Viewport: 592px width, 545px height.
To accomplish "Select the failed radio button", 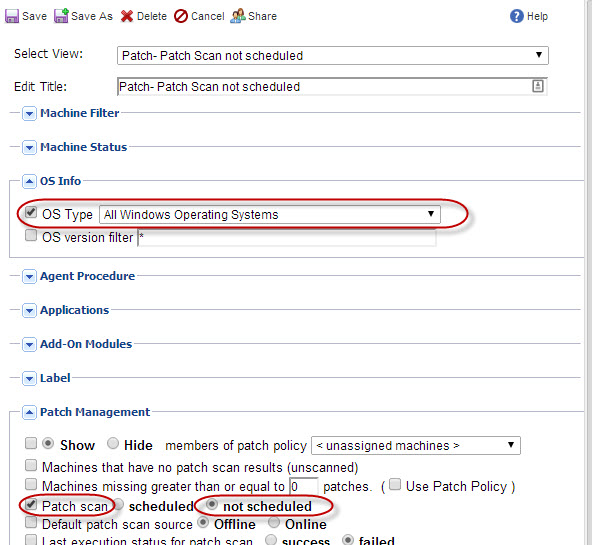I will point(348,540).
